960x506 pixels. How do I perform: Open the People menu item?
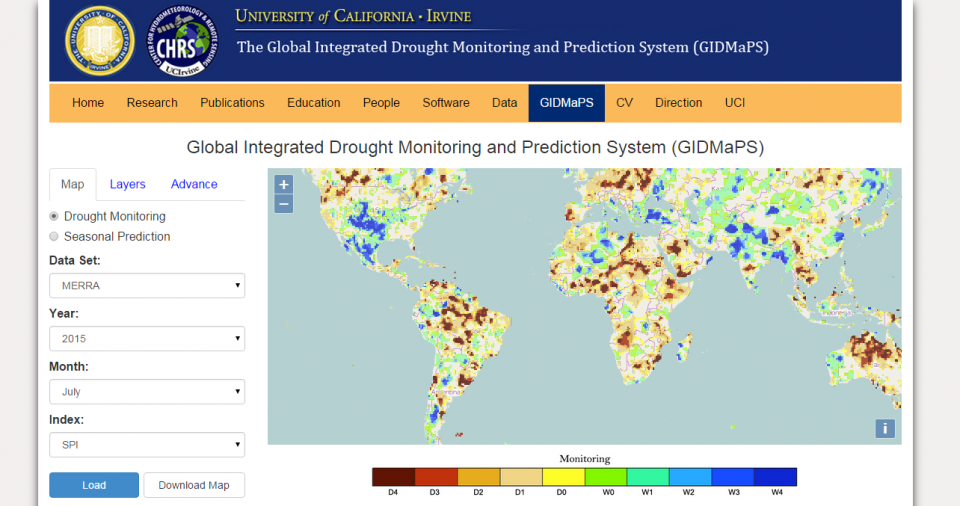[x=381, y=103]
